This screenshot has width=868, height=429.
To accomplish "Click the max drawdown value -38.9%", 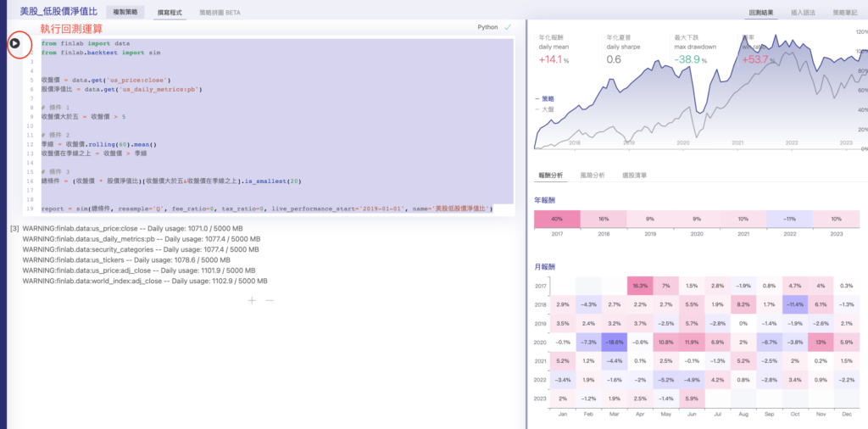I will [x=690, y=59].
